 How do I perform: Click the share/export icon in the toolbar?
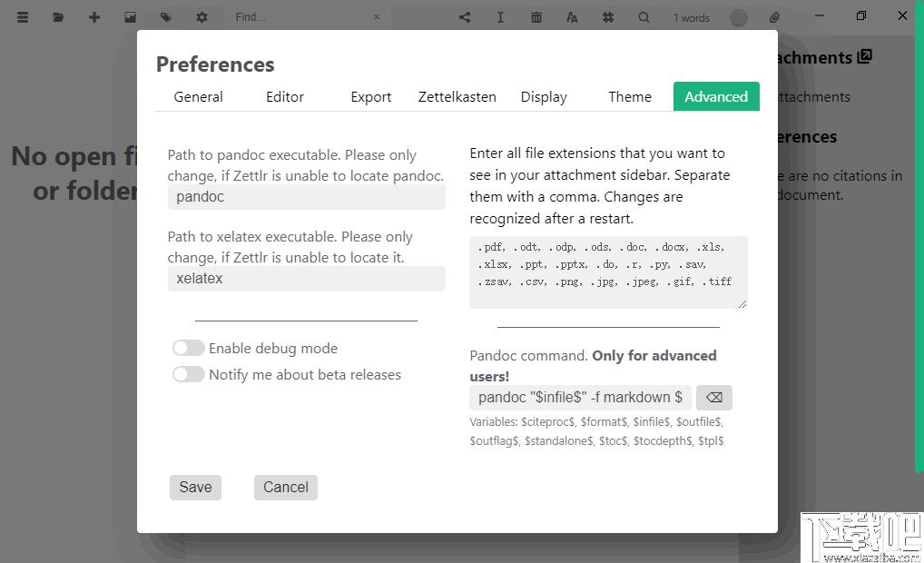coord(465,17)
